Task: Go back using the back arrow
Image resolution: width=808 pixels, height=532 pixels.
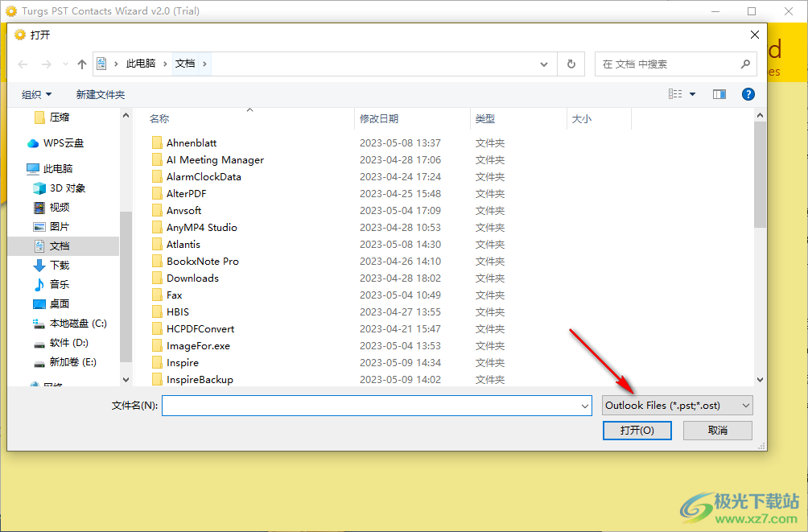Action: pyautogui.click(x=23, y=64)
